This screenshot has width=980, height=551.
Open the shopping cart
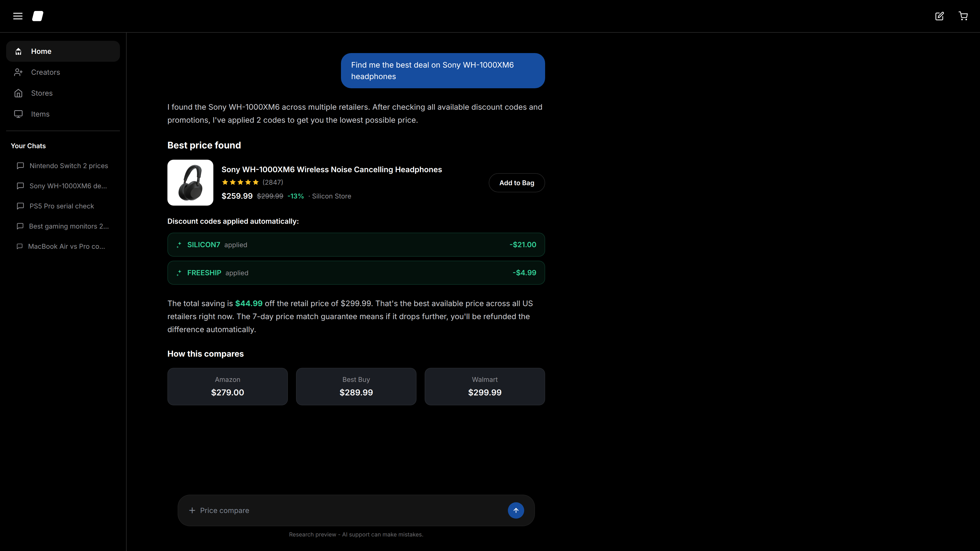click(963, 16)
